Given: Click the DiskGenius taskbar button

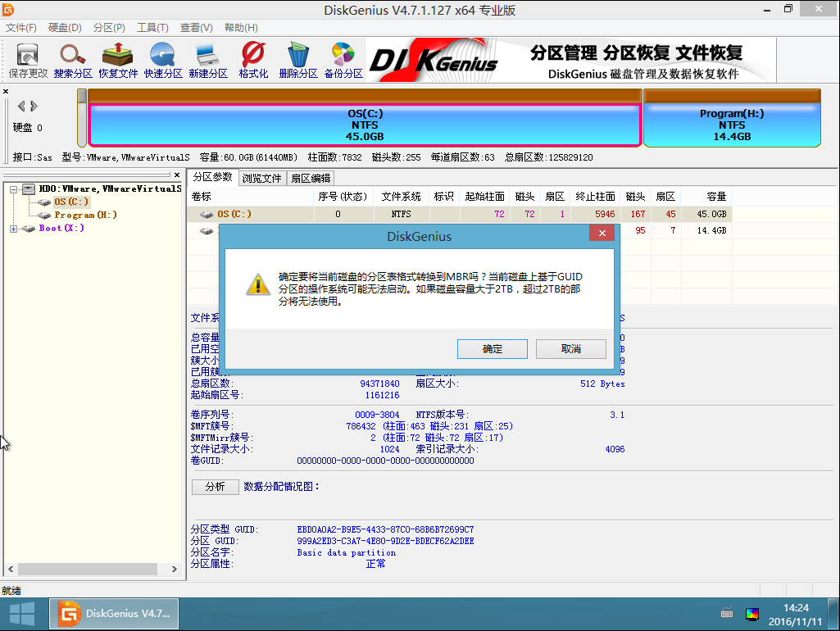Looking at the screenshot, I should (x=114, y=614).
